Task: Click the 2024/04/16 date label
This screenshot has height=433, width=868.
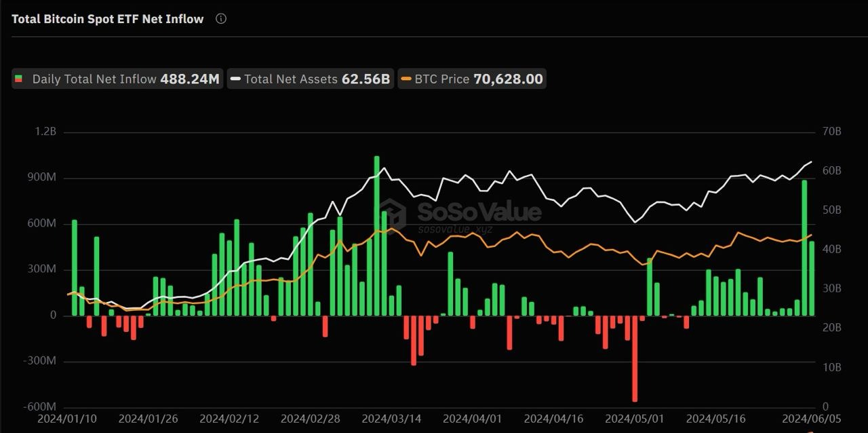Action: pos(554,419)
